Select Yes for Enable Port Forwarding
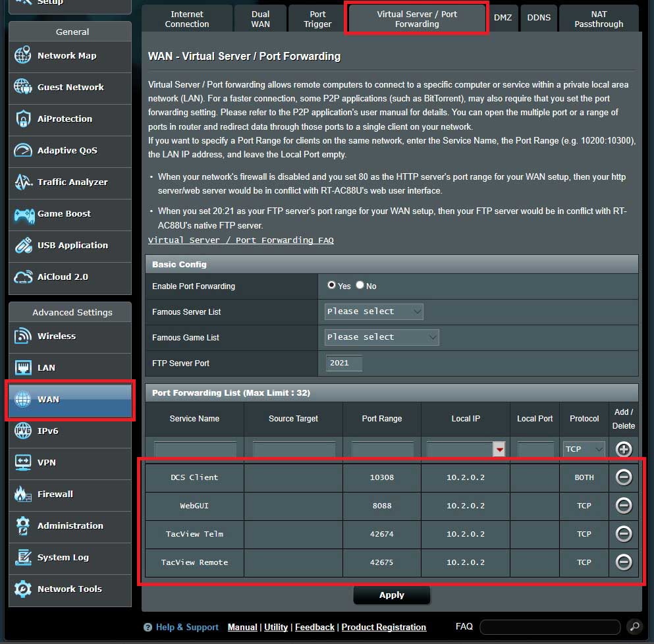 [x=332, y=286]
